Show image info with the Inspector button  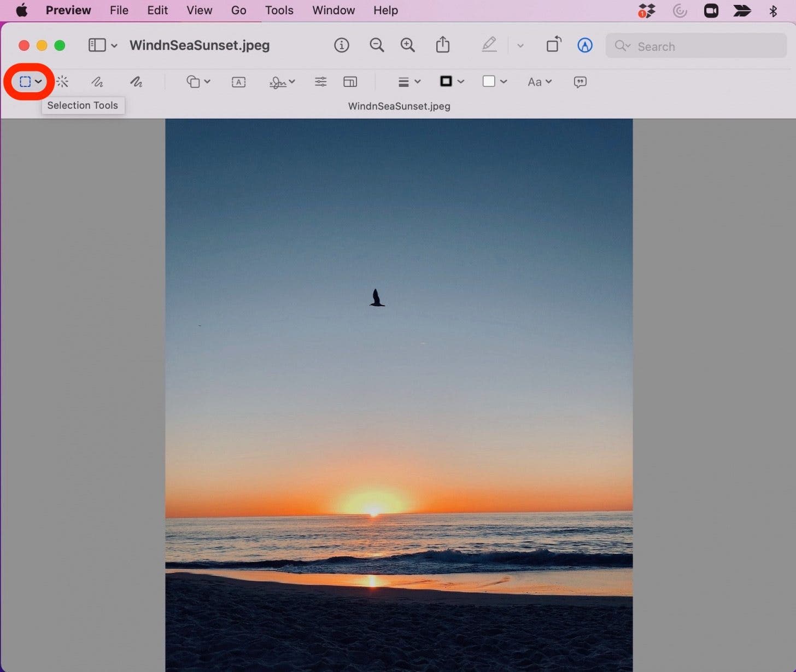[342, 45]
